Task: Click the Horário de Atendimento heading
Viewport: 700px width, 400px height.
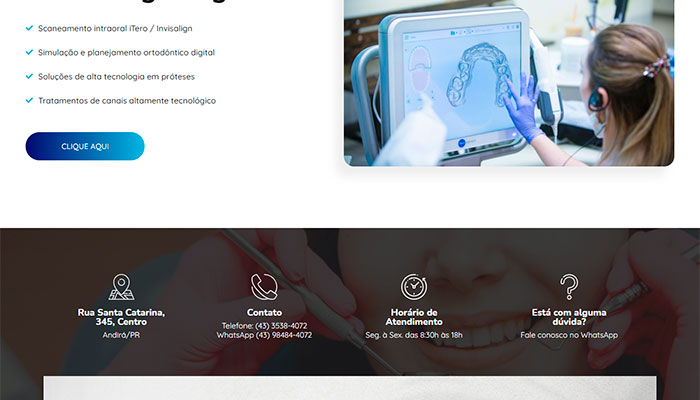Action: [414, 317]
